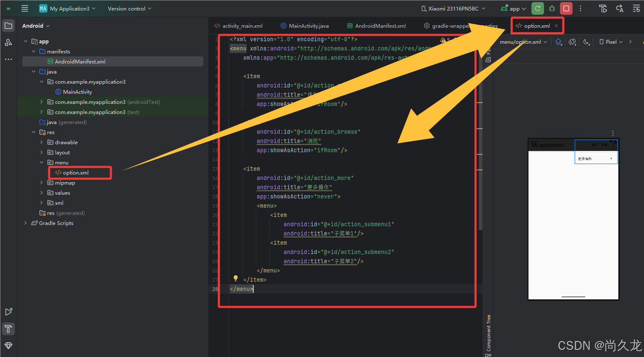This screenshot has width=644, height=357.
Task: Click the warnings indicator triangle in editor
Action: coord(443,40)
